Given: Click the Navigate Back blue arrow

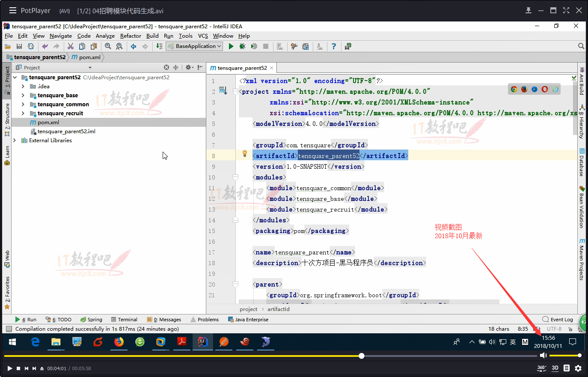Looking at the screenshot, I should pyautogui.click(x=134, y=46).
